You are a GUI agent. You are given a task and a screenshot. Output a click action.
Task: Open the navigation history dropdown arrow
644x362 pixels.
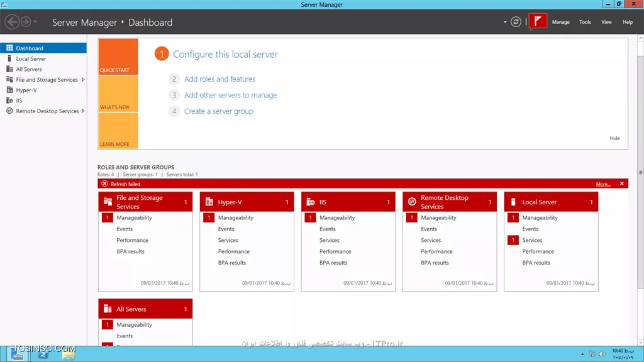(x=35, y=22)
